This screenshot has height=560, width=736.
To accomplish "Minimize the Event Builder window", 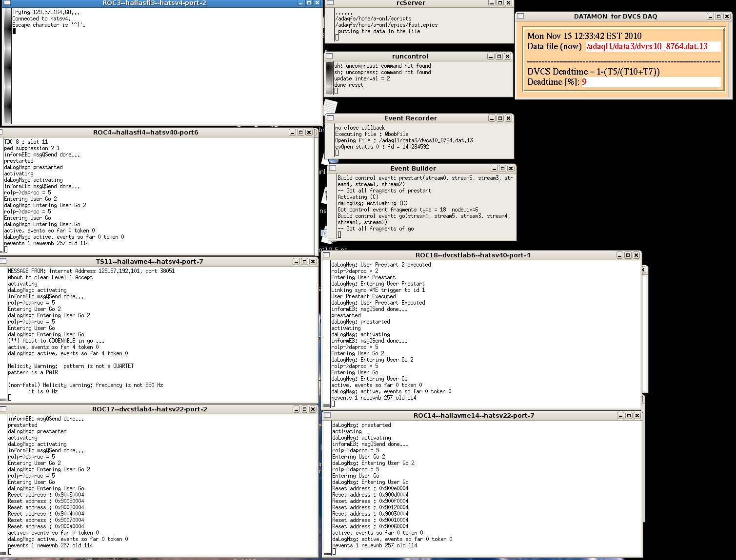I will 494,168.
